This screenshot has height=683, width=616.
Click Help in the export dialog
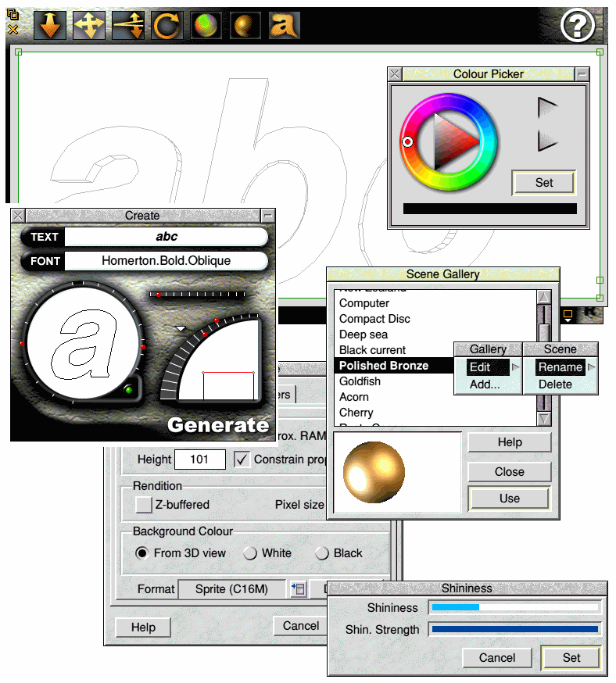coord(143,628)
